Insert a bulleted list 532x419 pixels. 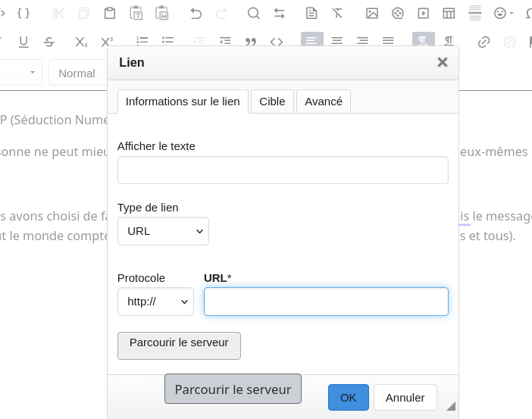click(x=167, y=41)
